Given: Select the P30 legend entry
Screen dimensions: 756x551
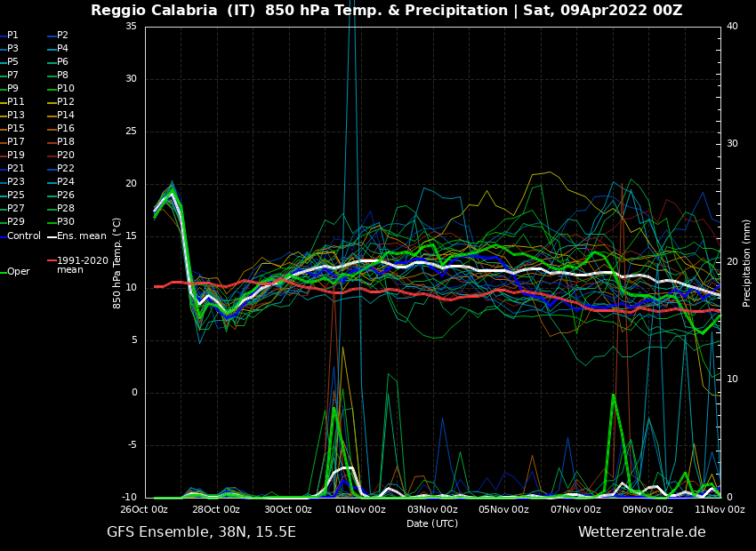Looking at the screenshot, I should 65,222.
